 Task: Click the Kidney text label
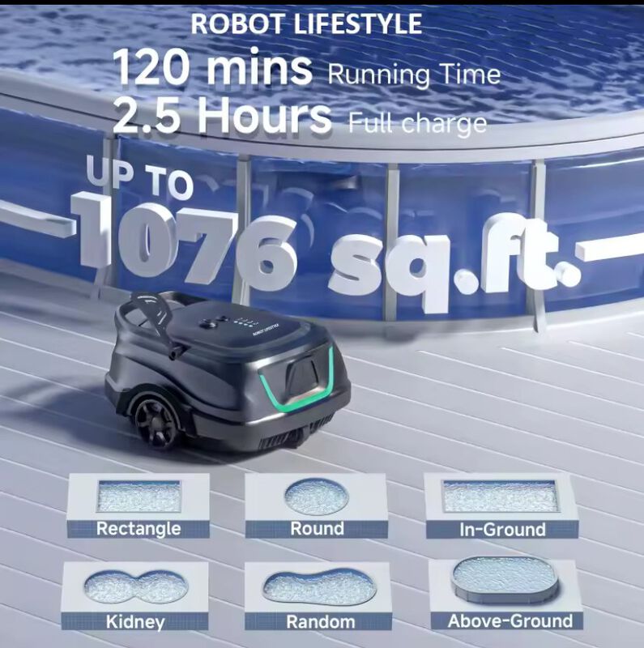pyautogui.click(x=135, y=622)
